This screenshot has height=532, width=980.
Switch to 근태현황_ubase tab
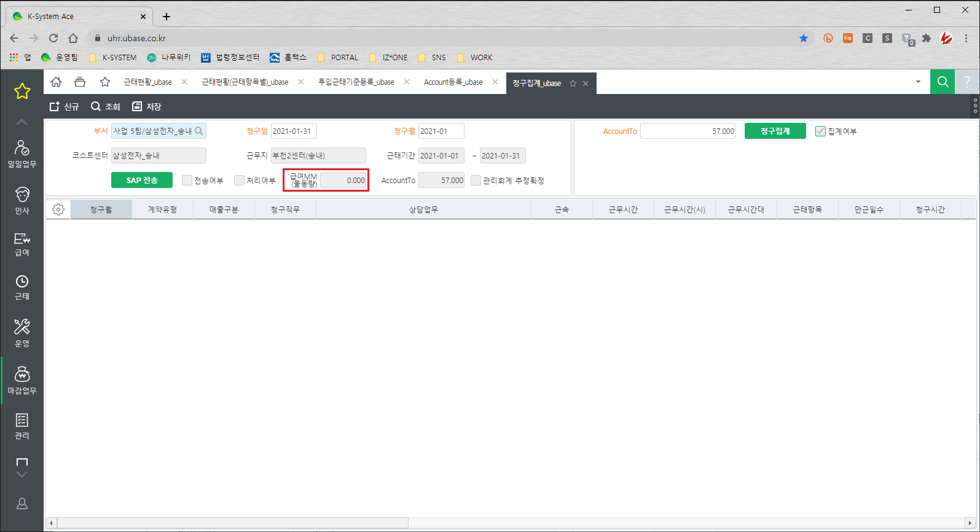[148, 82]
